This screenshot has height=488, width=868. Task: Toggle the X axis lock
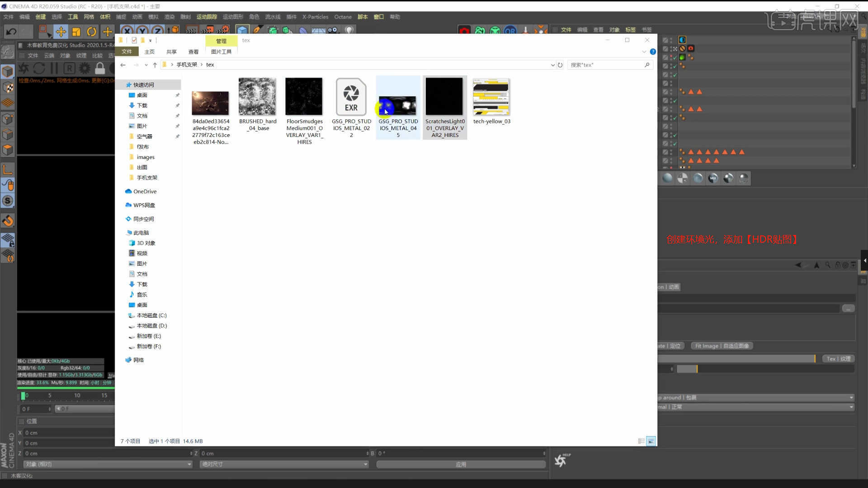[127, 30]
